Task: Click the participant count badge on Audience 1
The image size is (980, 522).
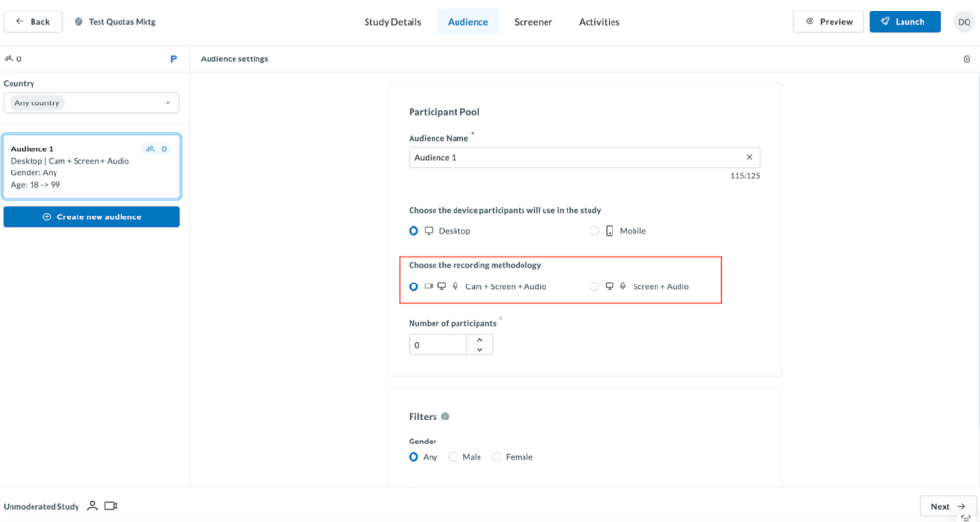Action: pos(156,149)
